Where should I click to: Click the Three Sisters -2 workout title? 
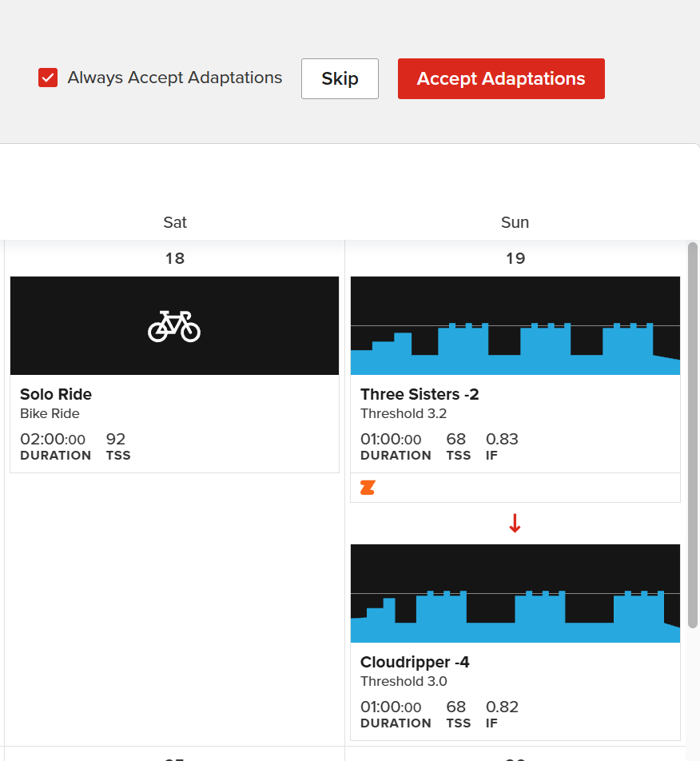[420, 394]
